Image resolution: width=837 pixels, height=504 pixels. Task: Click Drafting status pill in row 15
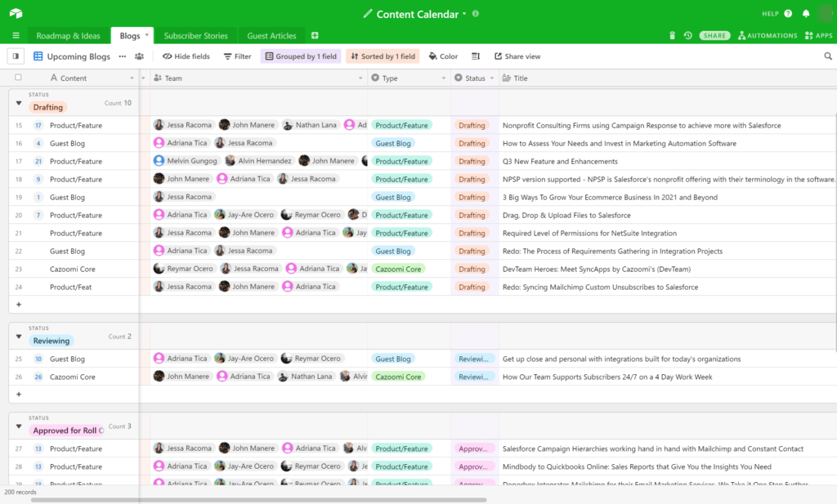coord(472,125)
